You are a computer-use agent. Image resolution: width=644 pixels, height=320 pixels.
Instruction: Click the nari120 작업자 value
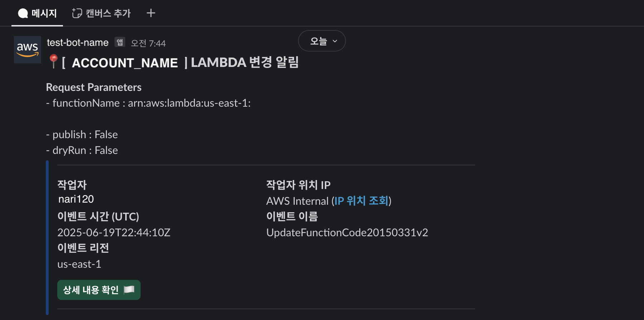[x=76, y=199]
